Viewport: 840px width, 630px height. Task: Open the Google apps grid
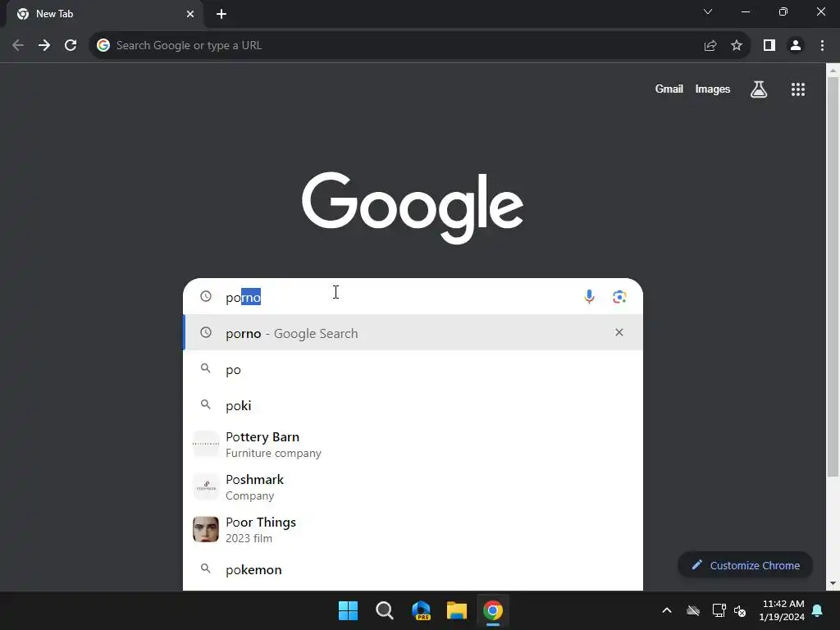point(798,89)
